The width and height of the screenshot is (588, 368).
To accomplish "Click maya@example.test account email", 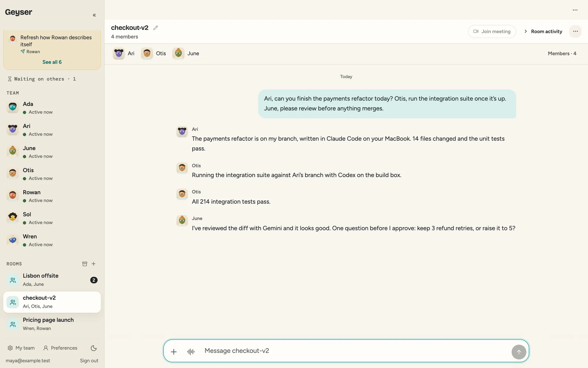I will point(28,361).
